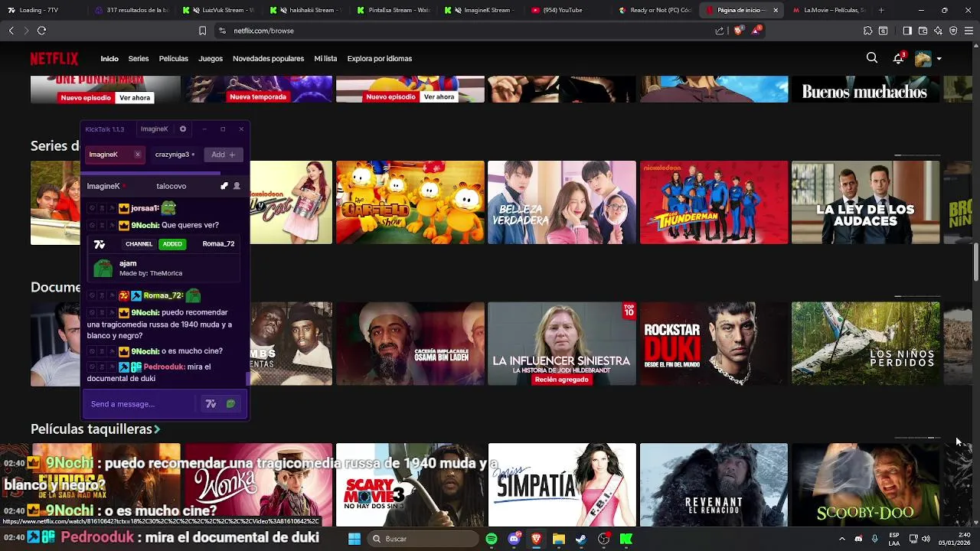Open Novedades populares section
This screenshot has width=980, height=551.
pyautogui.click(x=268, y=59)
